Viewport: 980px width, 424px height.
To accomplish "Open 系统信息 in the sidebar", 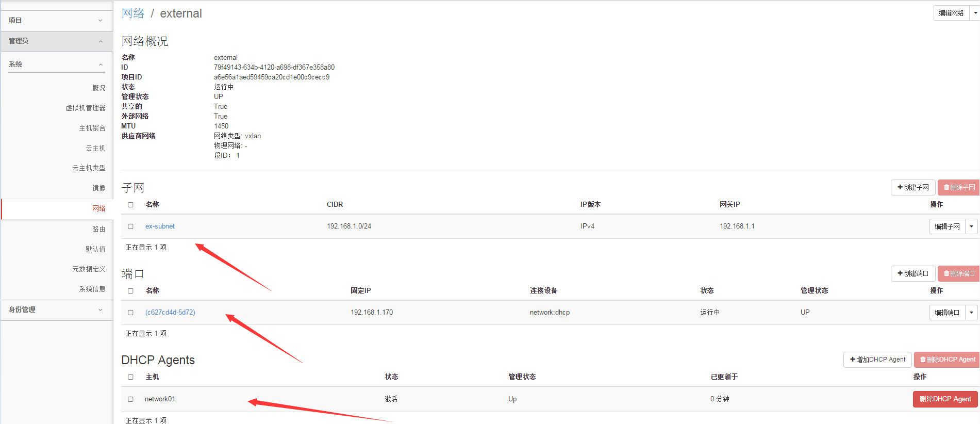I will click(x=92, y=289).
